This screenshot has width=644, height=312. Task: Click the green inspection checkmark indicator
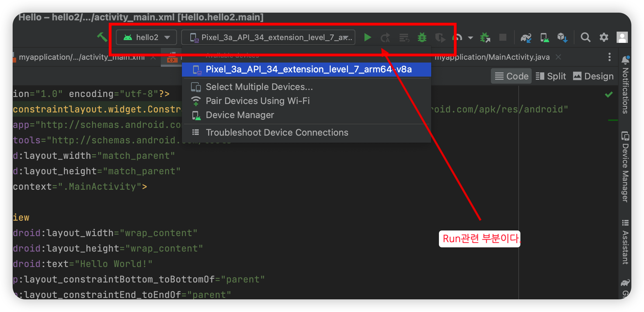click(609, 94)
